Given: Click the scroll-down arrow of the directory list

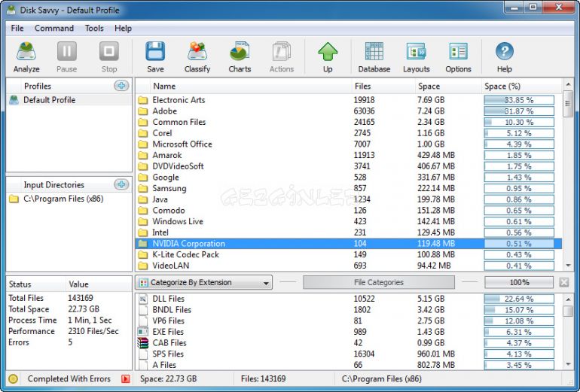Looking at the screenshot, I should 568,266.
